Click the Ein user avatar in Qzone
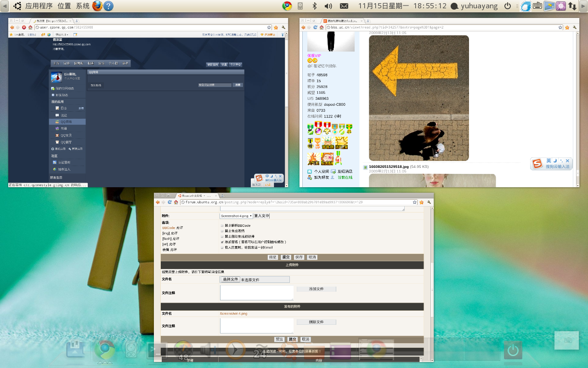The height and width of the screenshot is (368, 588). click(x=57, y=77)
